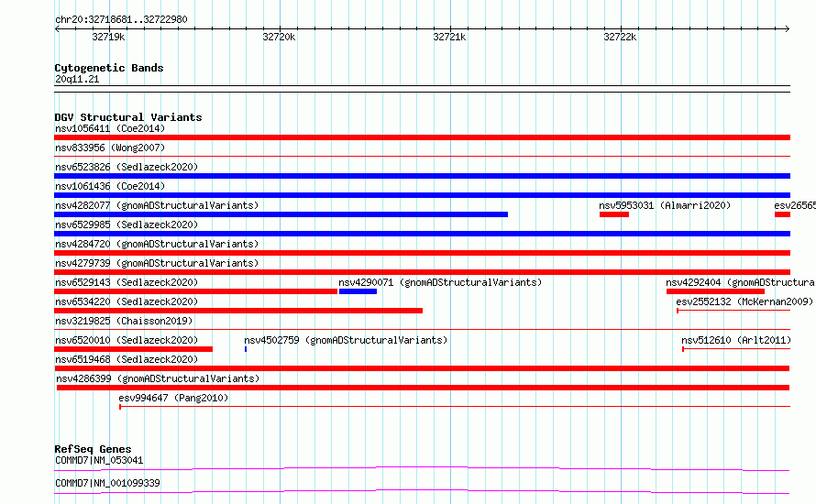Click the magenta COMMD7 NM_001099339 transcript line
Image resolution: width=816 pixels, height=504 pixels.
coord(422,491)
